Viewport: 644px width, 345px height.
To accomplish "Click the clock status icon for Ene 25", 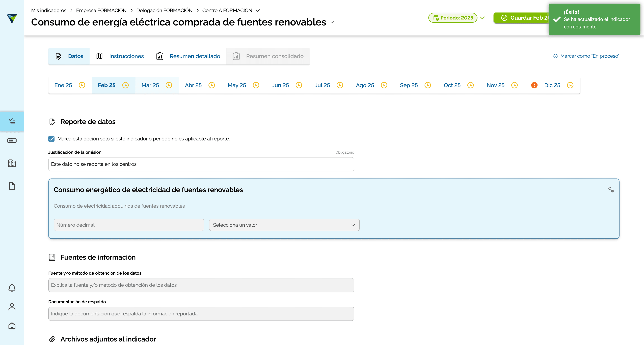I will (x=82, y=85).
